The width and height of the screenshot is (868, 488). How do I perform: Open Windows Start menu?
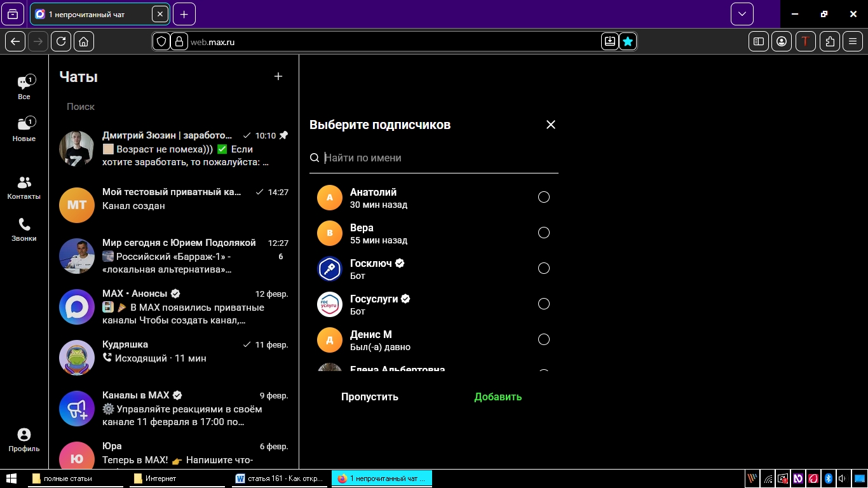click(x=11, y=478)
